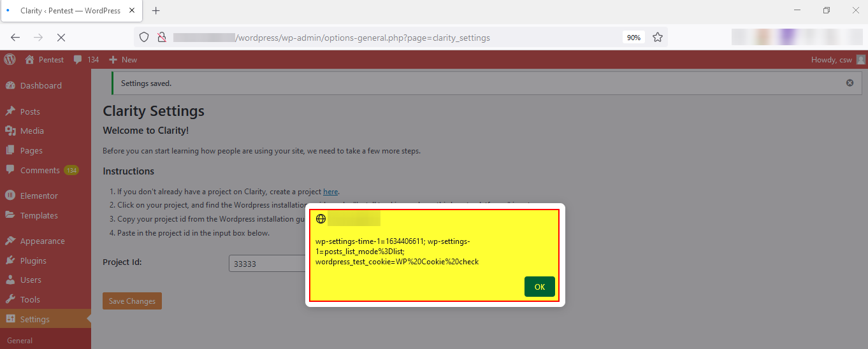Open Plugins menu in sidebar
This screenshot has height=349, width=868.
33,260
